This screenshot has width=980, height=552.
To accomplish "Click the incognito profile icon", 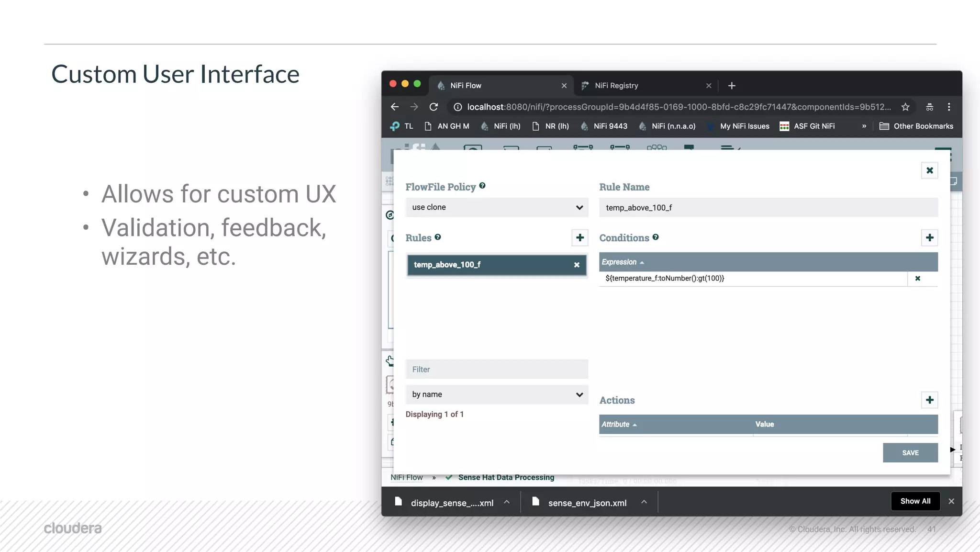I will click(x=929, y=107).
